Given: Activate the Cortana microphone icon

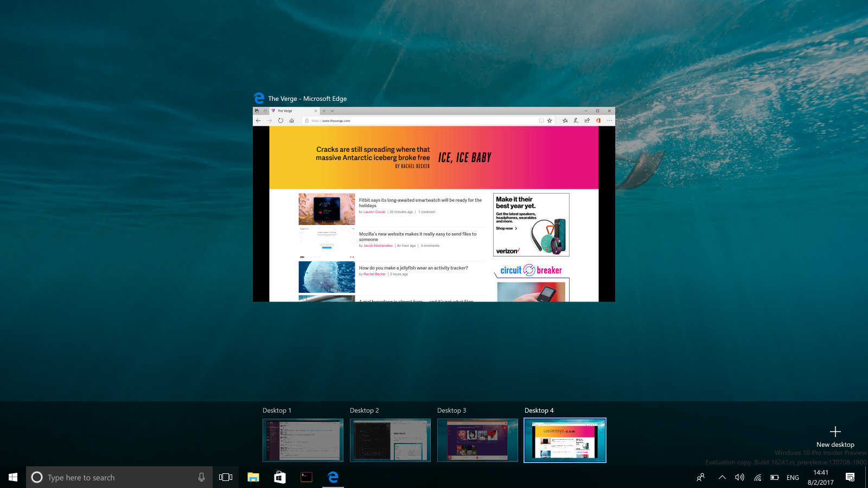Looking at the screenshot, I should coord(201,477).
